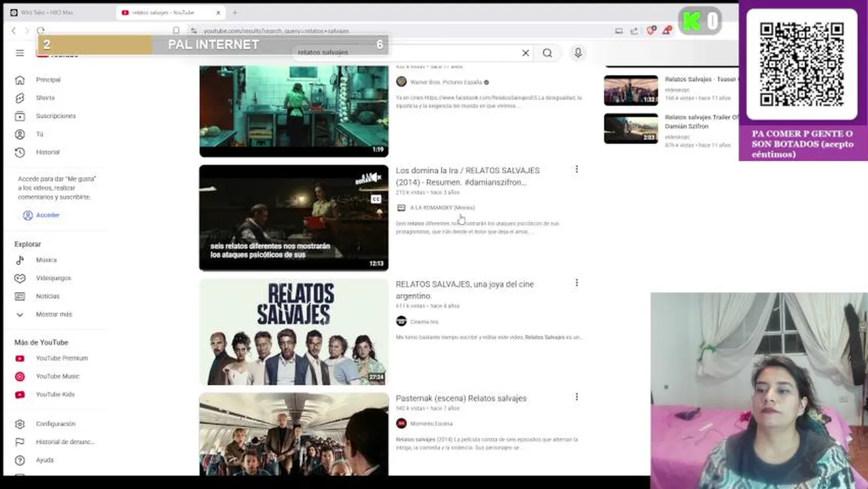Open Cinema Iris channel
The image size is (868, 489).
424,322
